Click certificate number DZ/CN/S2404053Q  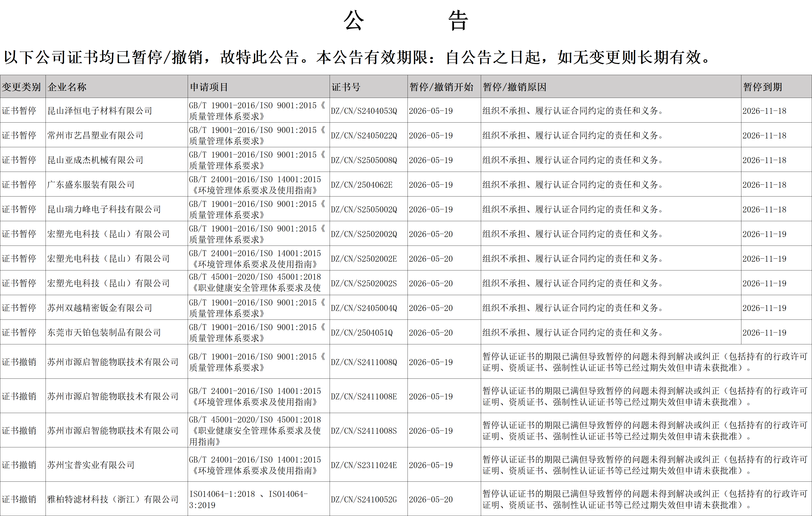[364, 111]
